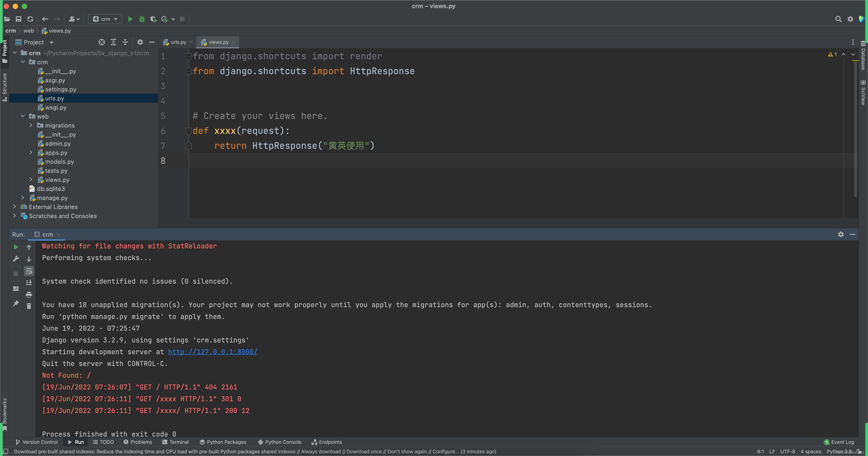868x456 pixels.
Task: Select db.sqlite3 in project tree
Action: (x=51, y=189)
